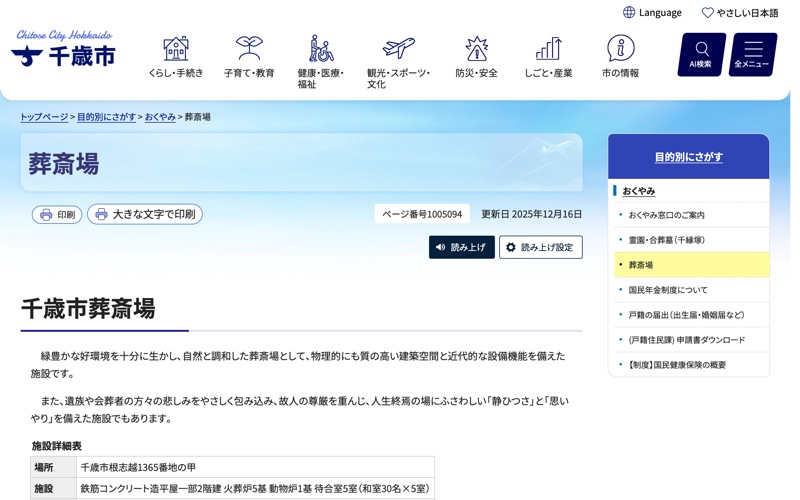Open the 健康・医療・福祉 wheelchair icon menu
The width and height of the screenshot is (800, 500).
tap(320, 62)
